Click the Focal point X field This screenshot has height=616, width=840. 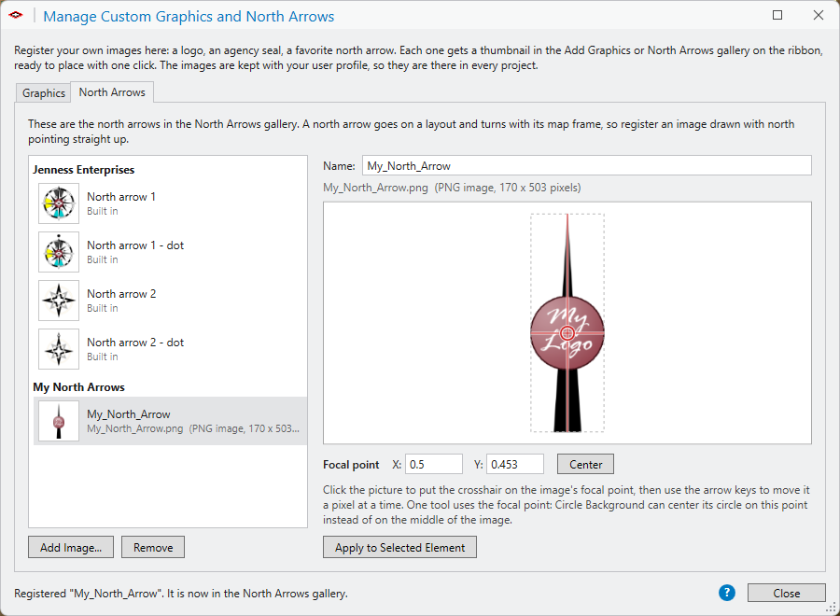coord(434,465)
